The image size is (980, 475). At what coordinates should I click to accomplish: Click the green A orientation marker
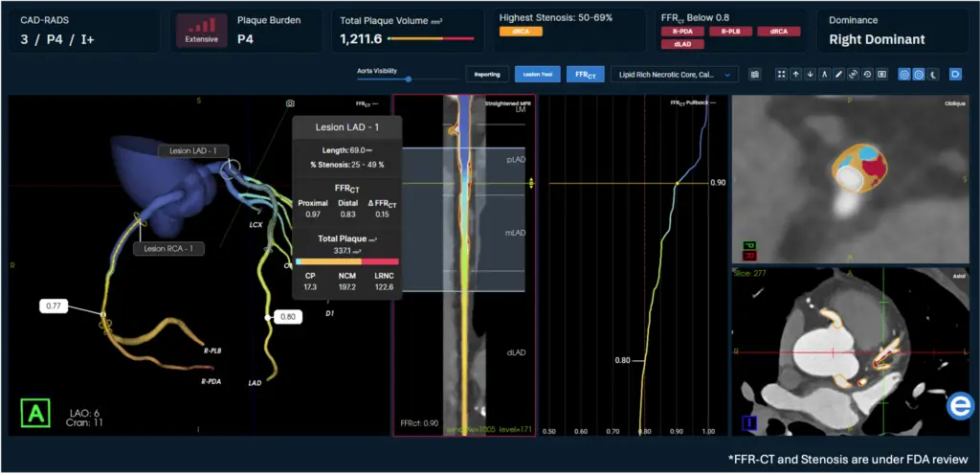coord(35,415)
